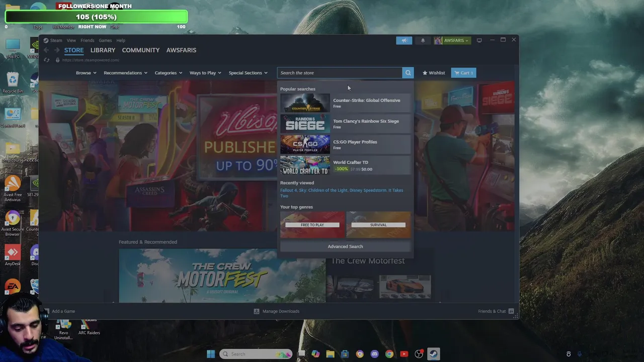Click the Steam store URL address

pyautogui.click(x=91, y=60)
